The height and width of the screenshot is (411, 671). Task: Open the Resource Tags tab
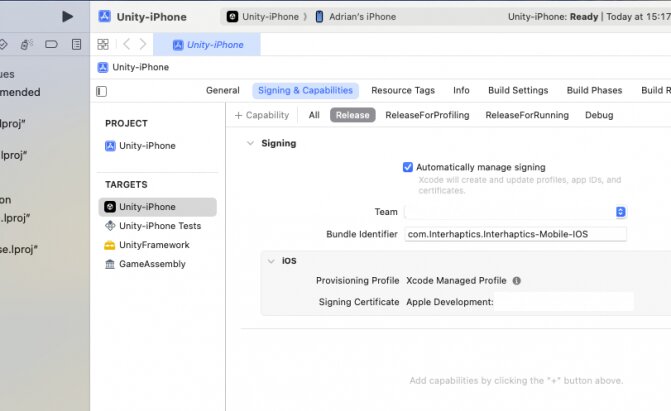click(403, 90)
